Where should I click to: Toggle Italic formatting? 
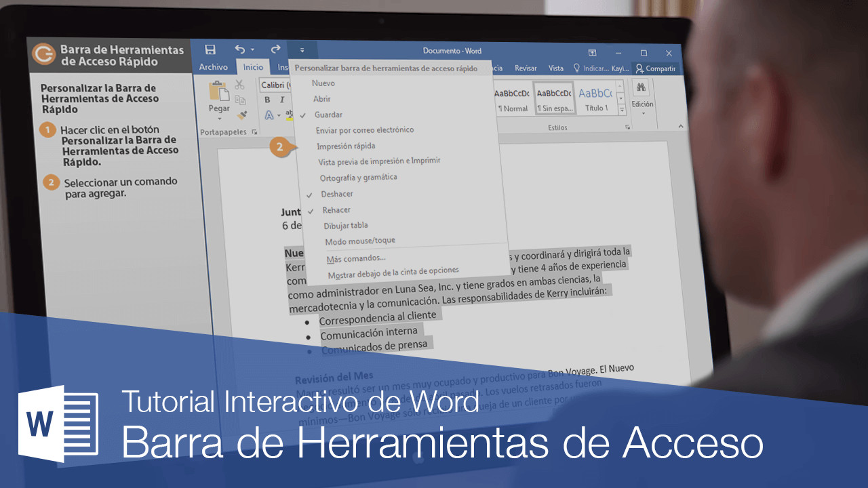coord(282,100)
